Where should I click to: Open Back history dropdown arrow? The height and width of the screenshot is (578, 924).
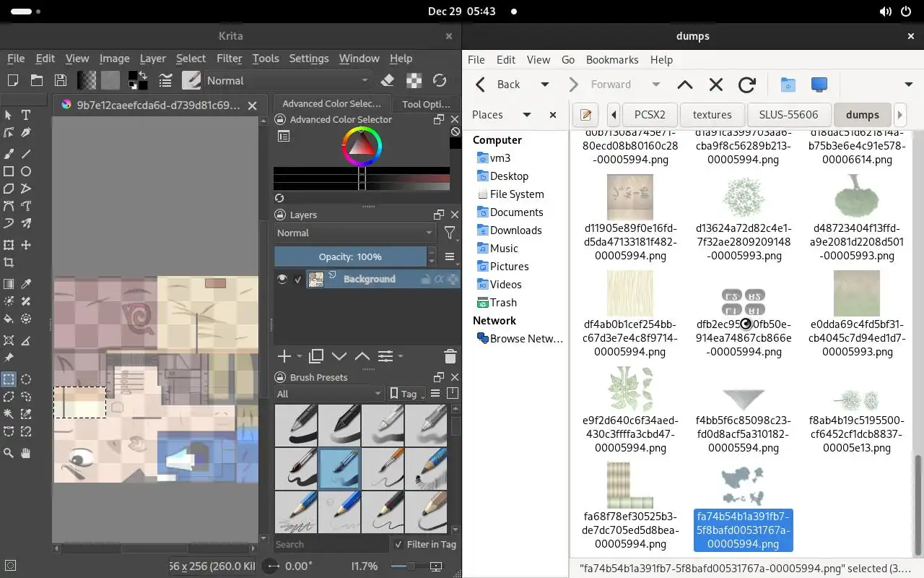[x=545, y=85]
